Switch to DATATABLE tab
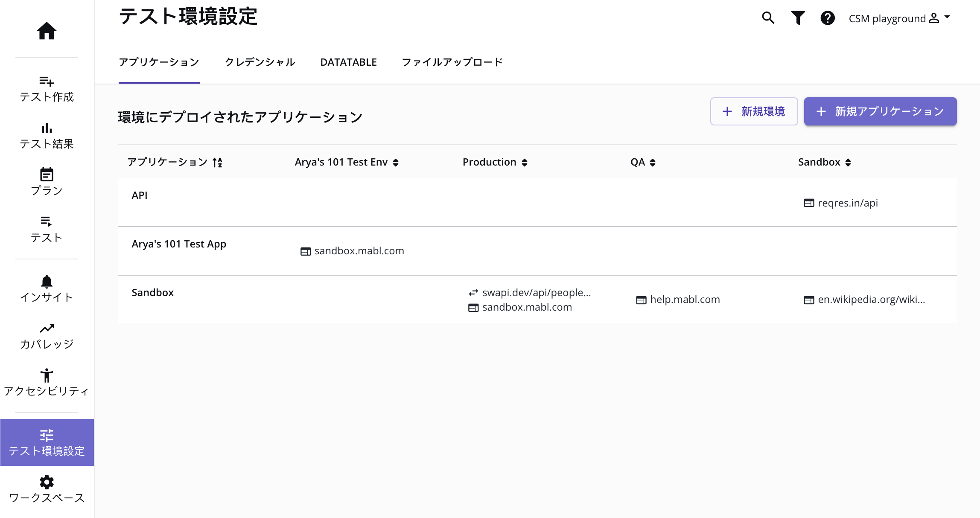This screenshot has height=518, width=980. [x=348, y=62]
